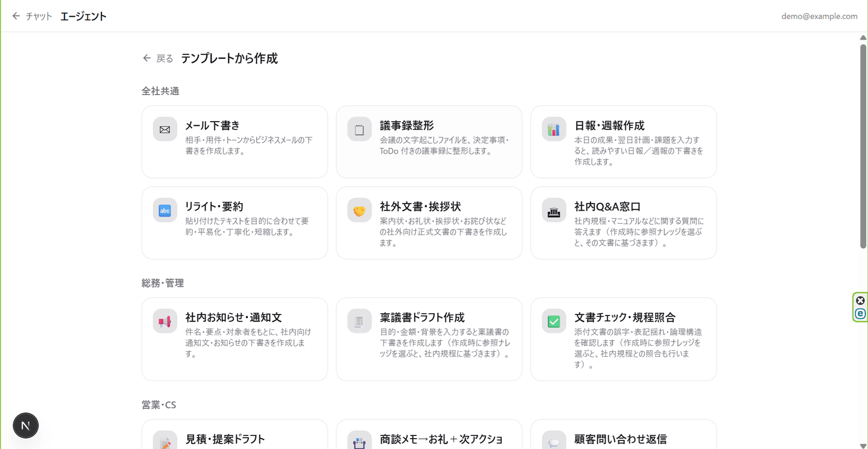Click the icon on 見積・提案ドラフト card
This screenshot has height=449, width=868.
coord(165,440)
